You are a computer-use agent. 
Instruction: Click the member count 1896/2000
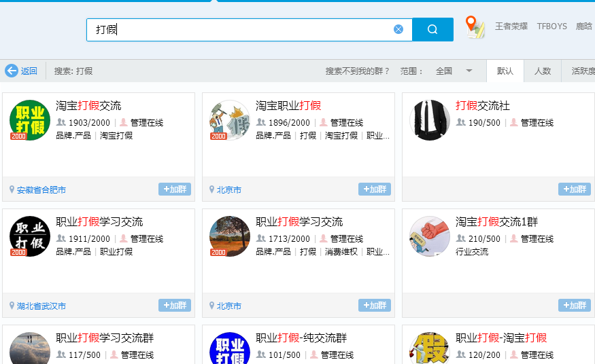289,123
